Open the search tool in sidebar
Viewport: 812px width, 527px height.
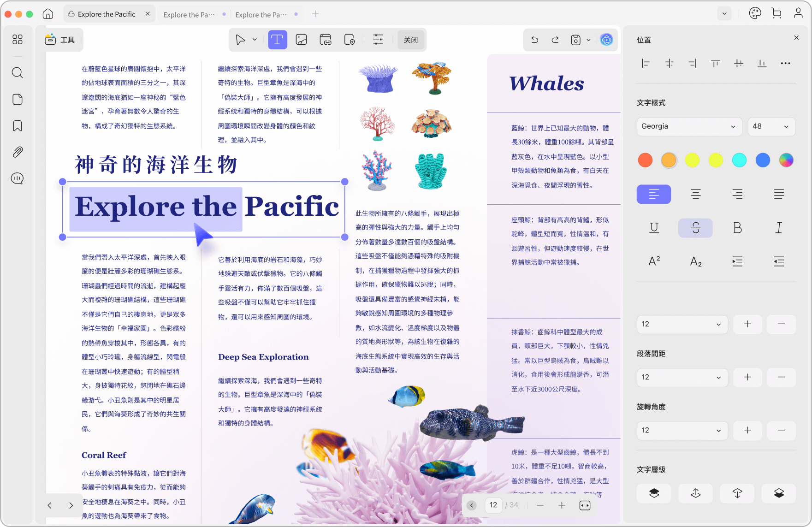coord(18,72)
